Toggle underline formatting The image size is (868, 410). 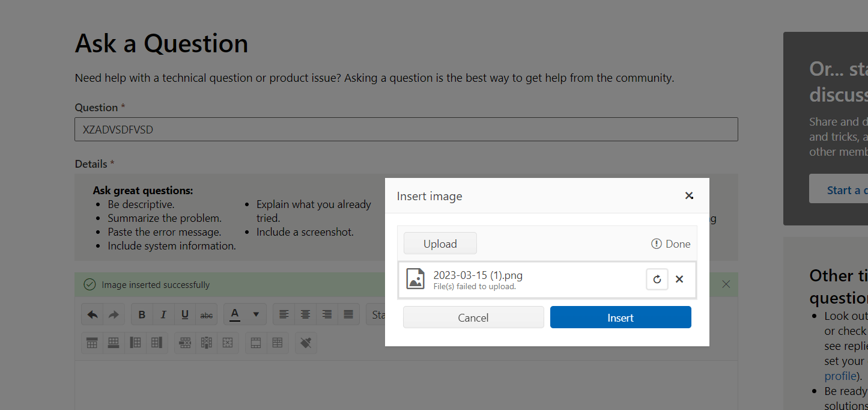click(185, 314)
